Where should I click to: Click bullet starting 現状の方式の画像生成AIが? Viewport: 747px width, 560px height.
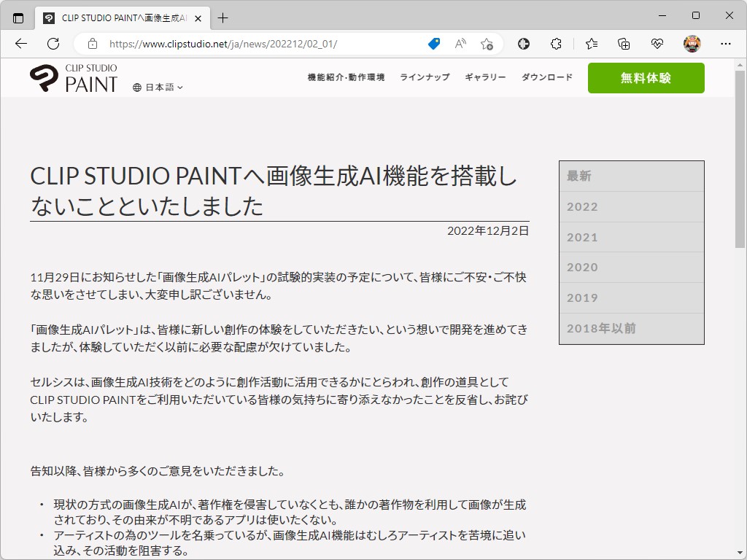click(290, 512)
